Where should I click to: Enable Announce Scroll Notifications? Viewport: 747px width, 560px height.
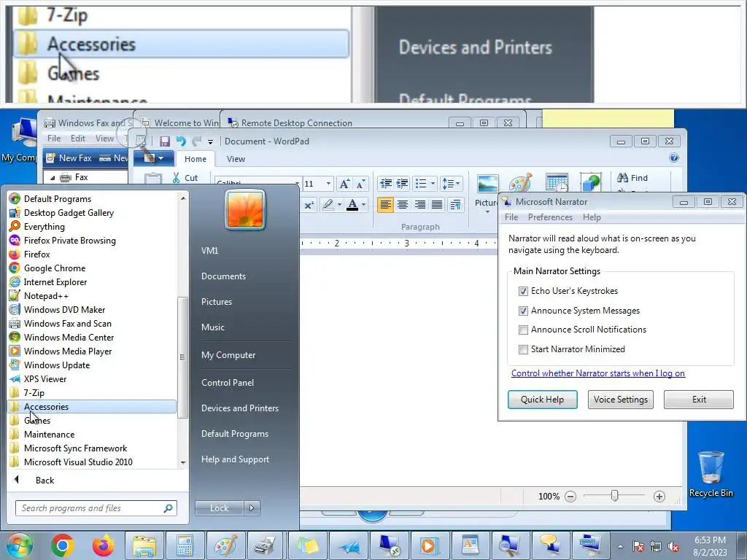[523, 330]
